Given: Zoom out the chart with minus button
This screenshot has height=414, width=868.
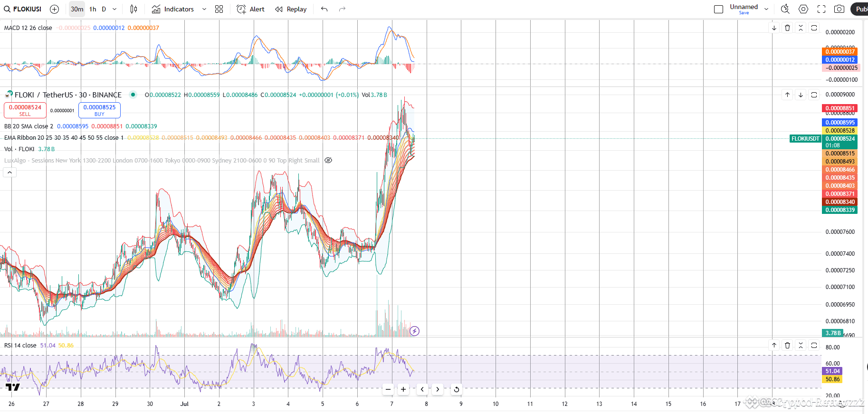Looking at the screenshot, I should point(388,389).
